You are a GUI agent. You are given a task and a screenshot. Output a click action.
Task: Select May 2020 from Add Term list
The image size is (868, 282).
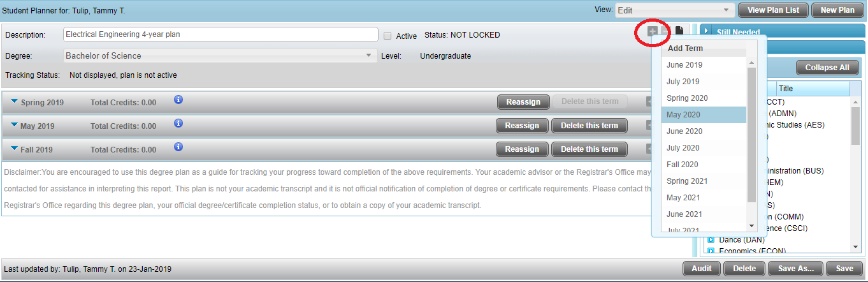(x=683, y=115)
